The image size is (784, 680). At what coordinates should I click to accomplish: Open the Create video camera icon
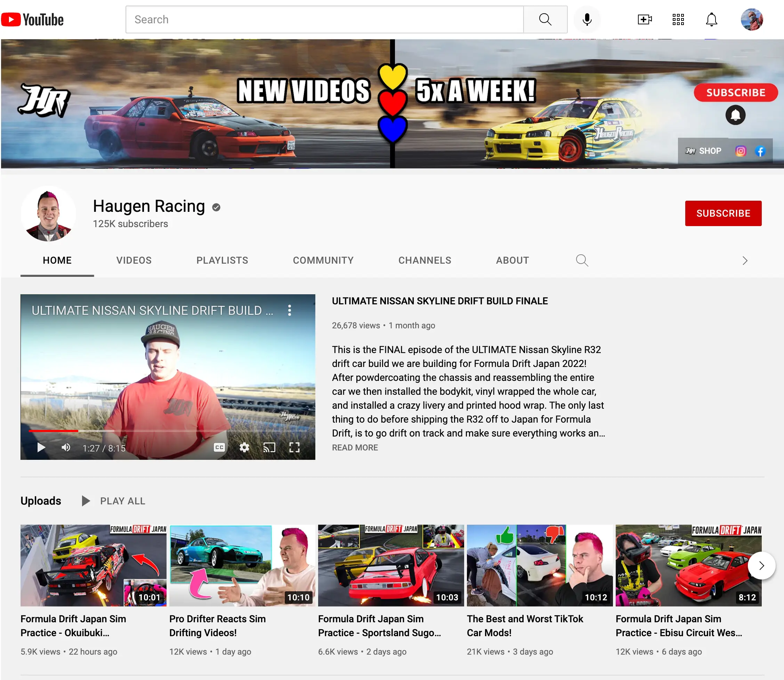[x=645, y=19]
